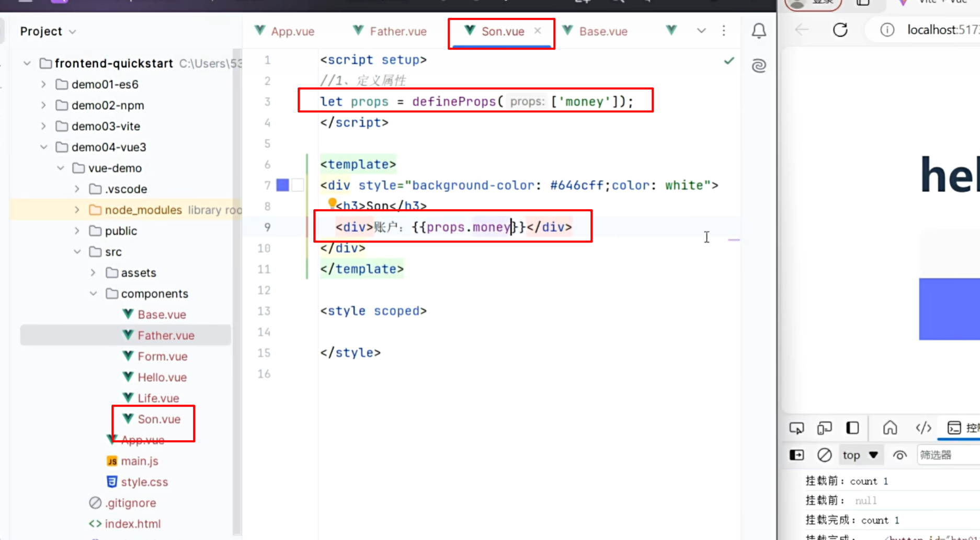Open the Project view dropdown
The width and height of the screenshot is (980, 540).
48,31
